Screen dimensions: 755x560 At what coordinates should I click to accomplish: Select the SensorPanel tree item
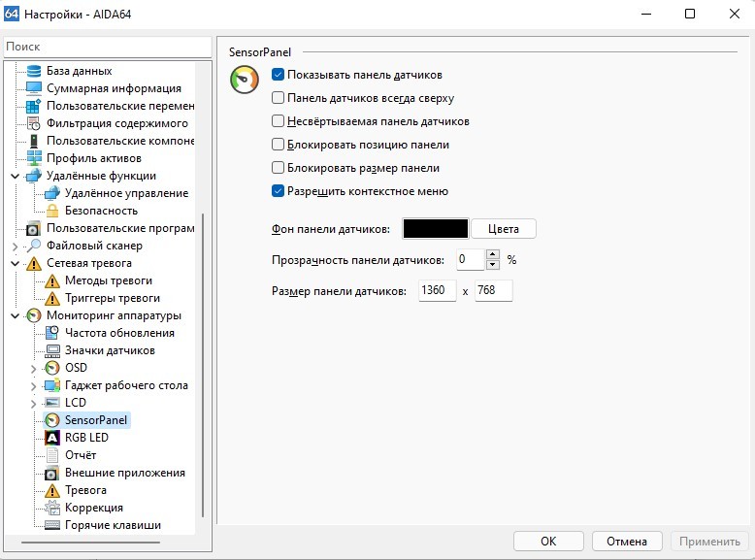96,420
